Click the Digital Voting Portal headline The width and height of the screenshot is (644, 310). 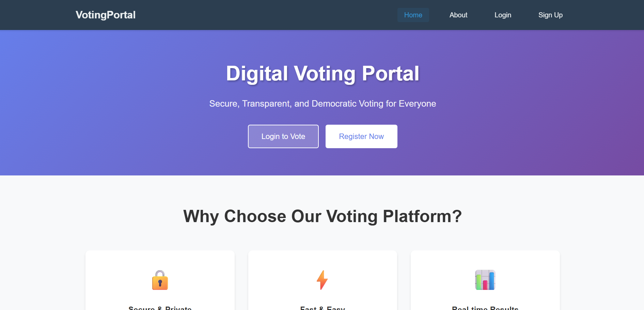pyautogui.click(x=323, y=74)
